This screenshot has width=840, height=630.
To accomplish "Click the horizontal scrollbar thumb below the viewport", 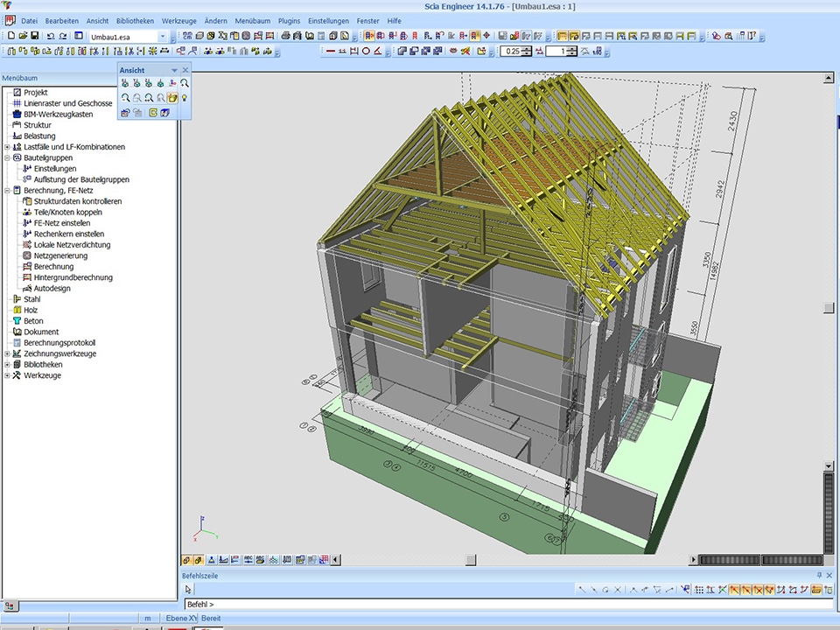I will 470,560.
